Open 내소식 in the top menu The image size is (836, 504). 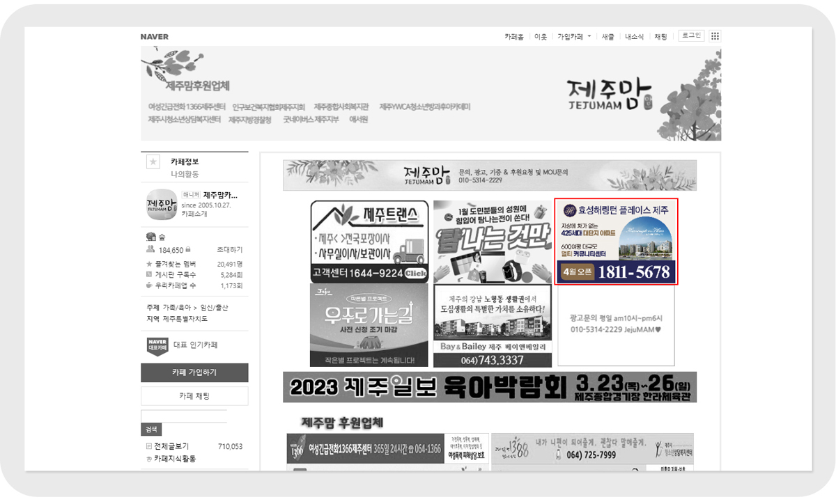pyautogui.click(x=634, y=37)
